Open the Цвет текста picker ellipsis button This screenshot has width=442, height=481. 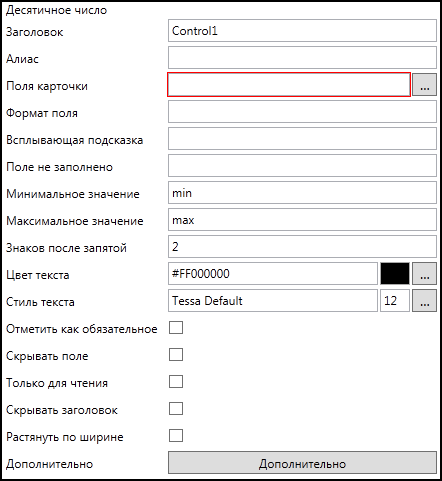424,274
